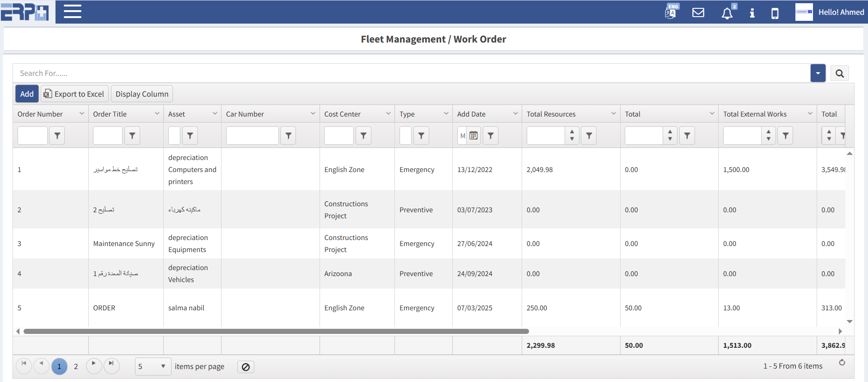
Task: Open the Add Date calendar picker
Action: 474,136
